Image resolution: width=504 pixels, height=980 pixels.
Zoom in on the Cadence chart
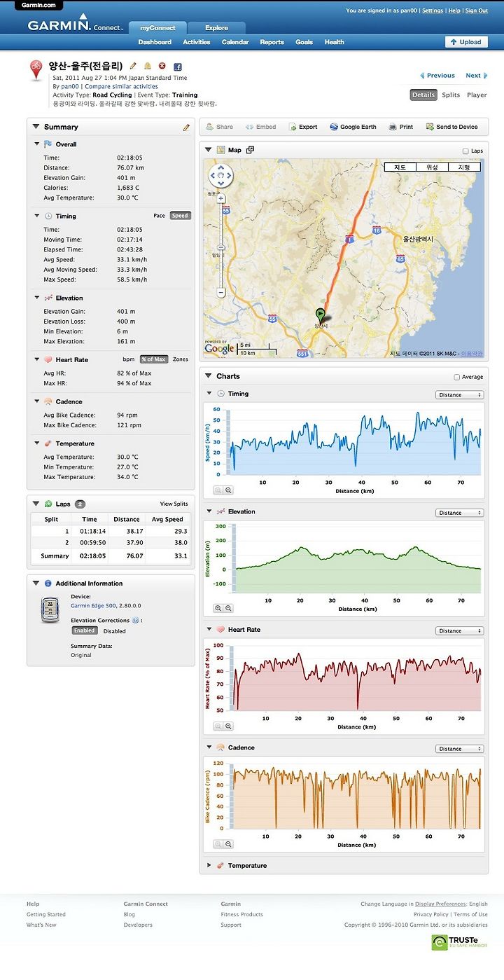(x=218, y=845)
